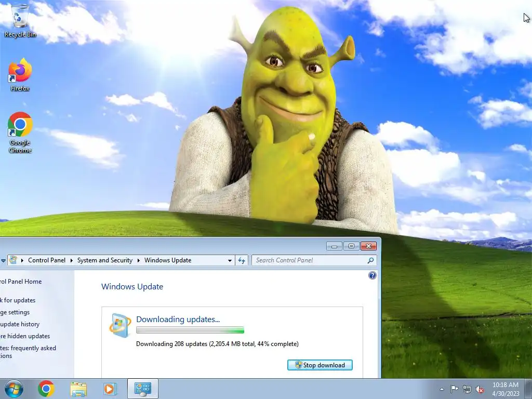Click the search magnifier icon
Viewport: 532px width, 399px height.
[x=370, y=260]
